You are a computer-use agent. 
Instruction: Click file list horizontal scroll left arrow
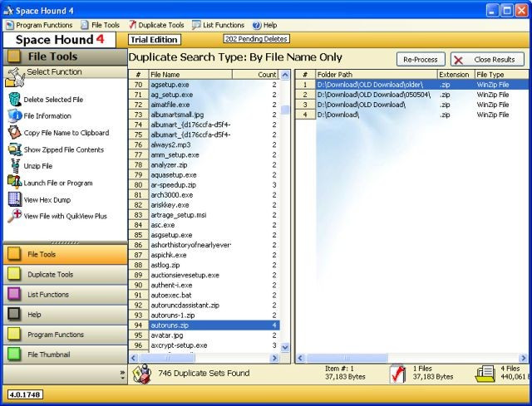133,358
